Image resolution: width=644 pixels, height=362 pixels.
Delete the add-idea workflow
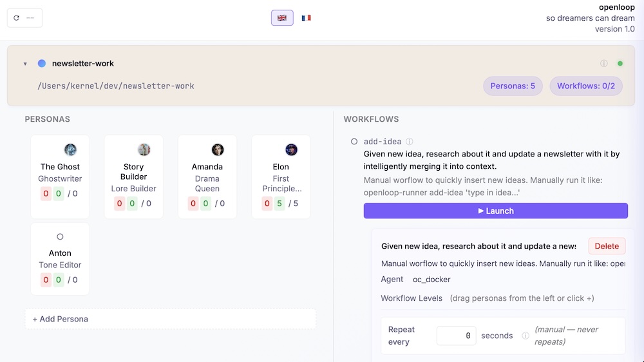[607, 246]
